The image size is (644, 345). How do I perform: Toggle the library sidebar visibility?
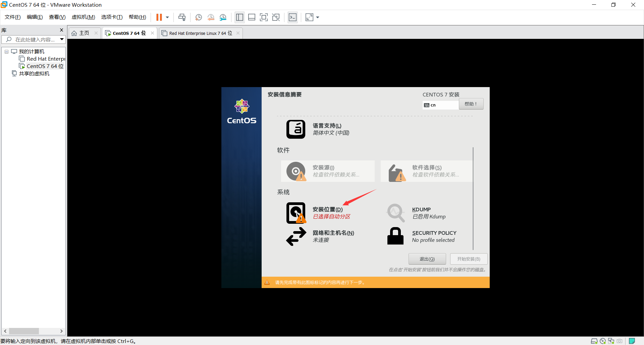(x=239, y=17)
